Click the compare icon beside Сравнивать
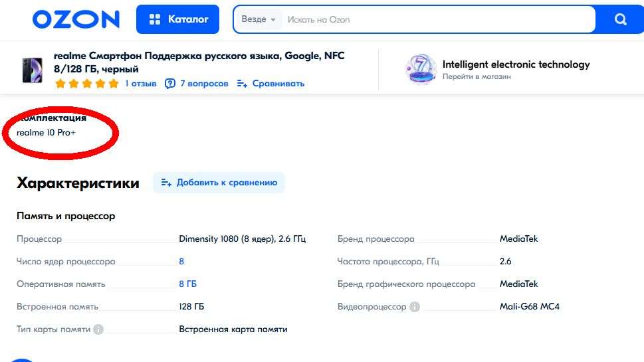Image resolution: width=644 pixels, height=362 pixels. click(242, 84)
